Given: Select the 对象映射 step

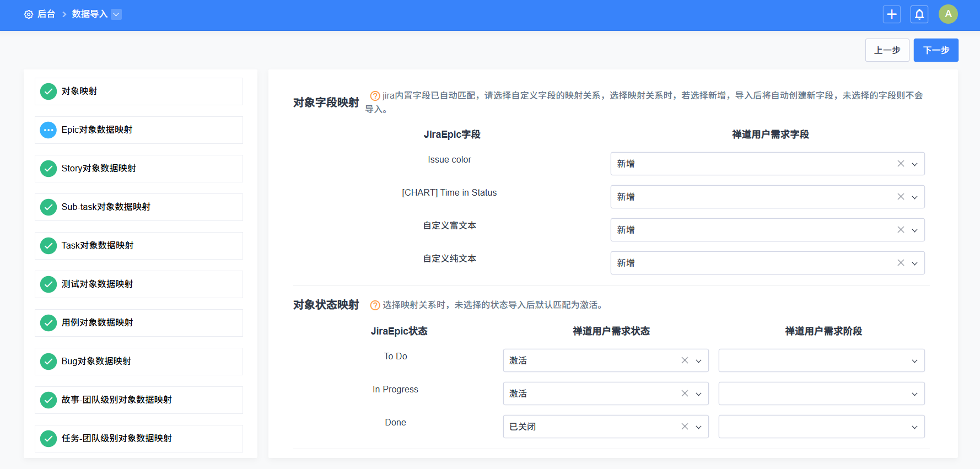Looking at the screenshot, I should pos(139,91).
